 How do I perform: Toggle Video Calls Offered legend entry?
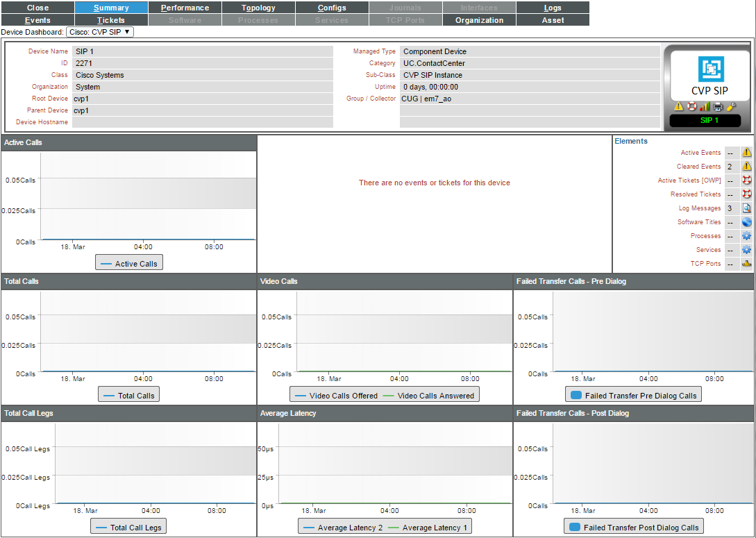[x=336, y=395]
